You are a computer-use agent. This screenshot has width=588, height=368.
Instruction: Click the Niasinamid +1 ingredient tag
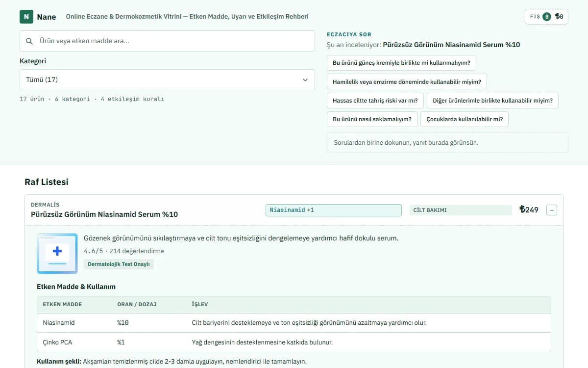334,210
